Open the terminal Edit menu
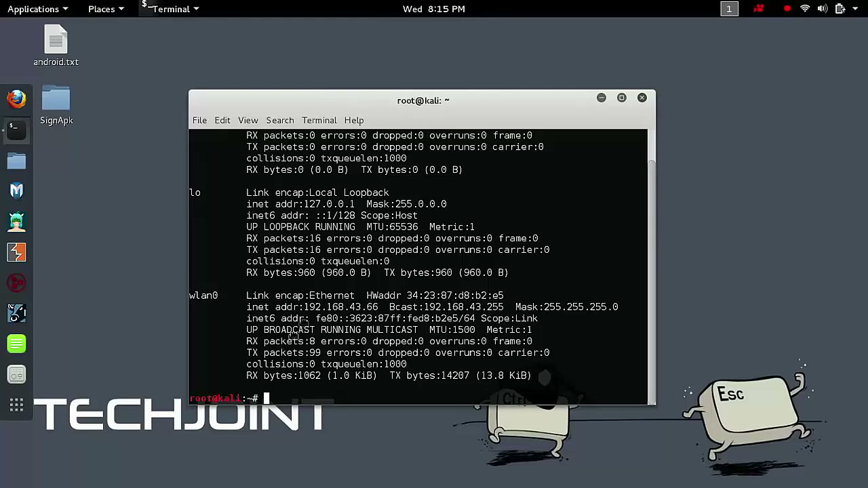868x488 pixels. [222, 120]
